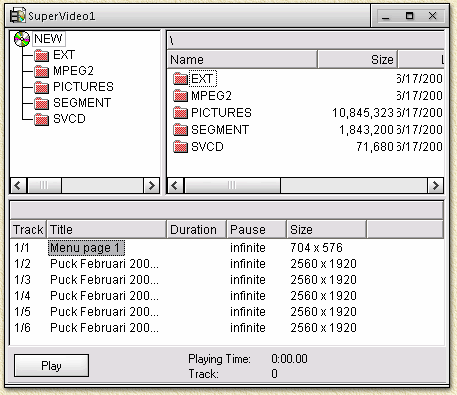
Task: Click the SuperVideo1 title bar app icon
Action: pos(18,16)
